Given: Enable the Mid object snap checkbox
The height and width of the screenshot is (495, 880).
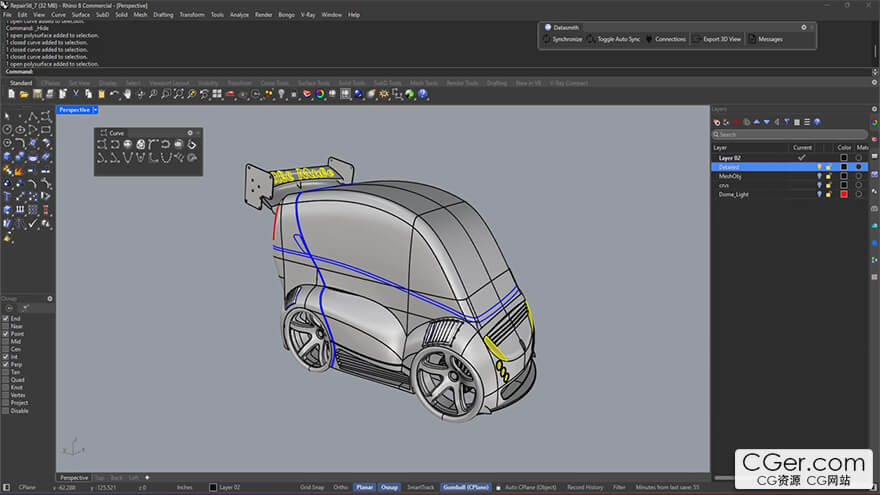Looking at the screenshot, I should tap(6, 341).
